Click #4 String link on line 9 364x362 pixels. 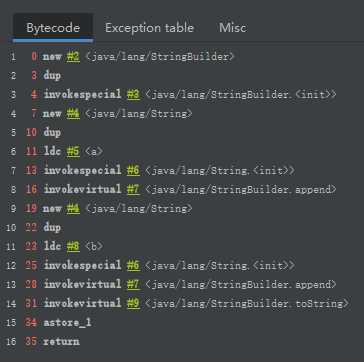tap(73, 209)
